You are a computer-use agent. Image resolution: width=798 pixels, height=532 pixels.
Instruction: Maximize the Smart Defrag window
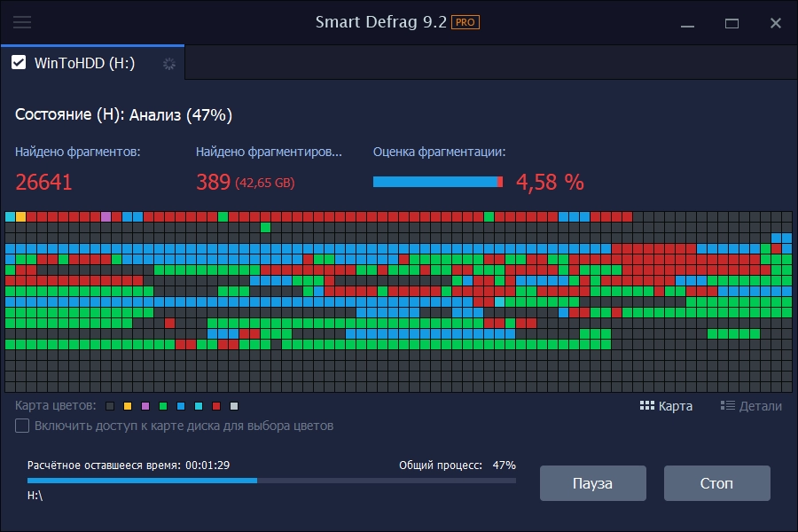point(731,23)
